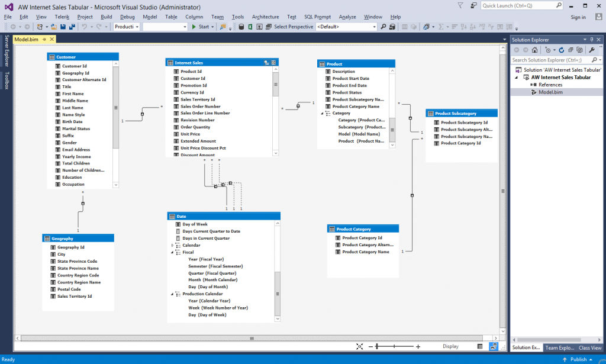Click the zoom in plus icon

(418, 347)
